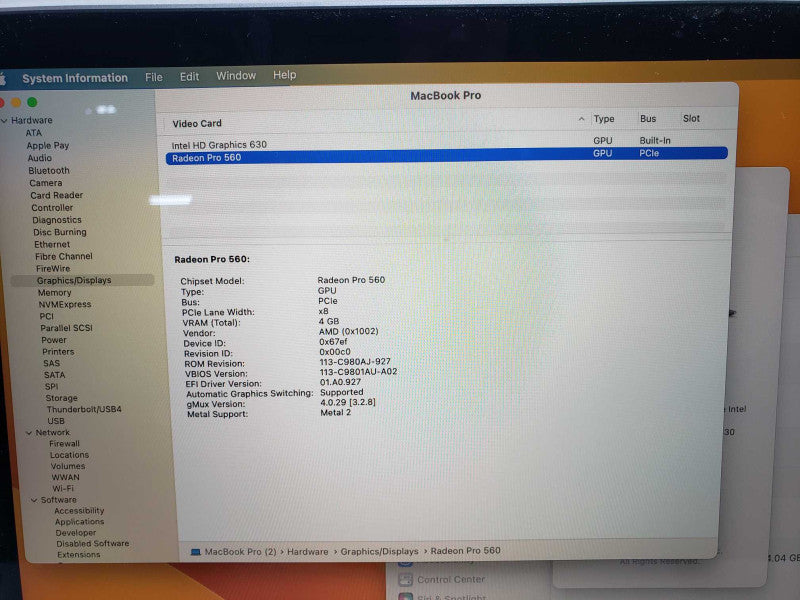Select Controller in the sidebar
Screen dimensions: 800x600
pyautogui.click(x=52, y=208)
